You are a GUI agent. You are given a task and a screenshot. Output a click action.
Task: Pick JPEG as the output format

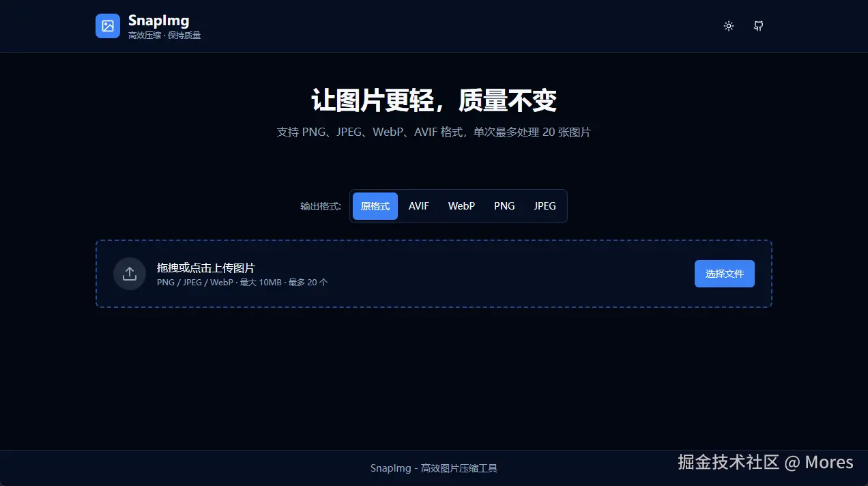tap(545, 206)
